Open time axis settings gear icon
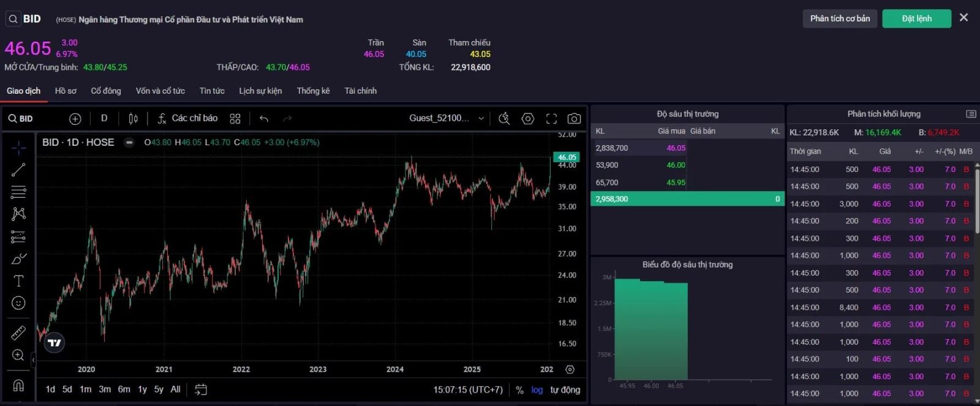980x406 pixels. (570, 369)
